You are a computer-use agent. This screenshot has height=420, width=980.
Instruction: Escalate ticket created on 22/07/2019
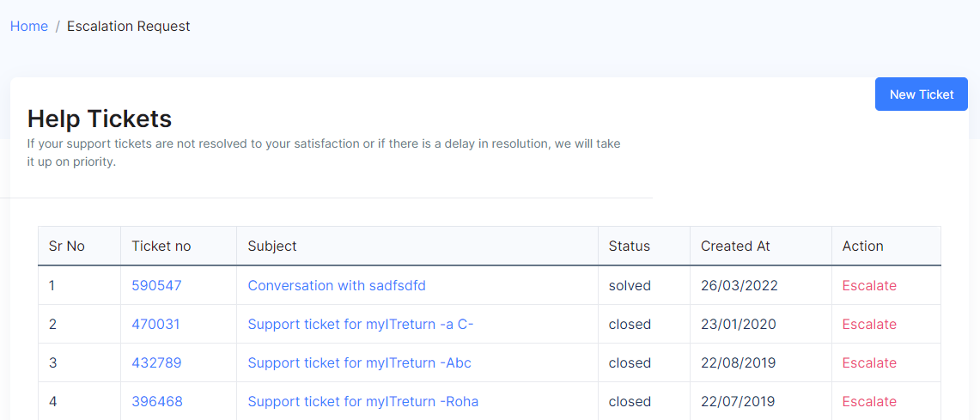[x=869, y=402]
